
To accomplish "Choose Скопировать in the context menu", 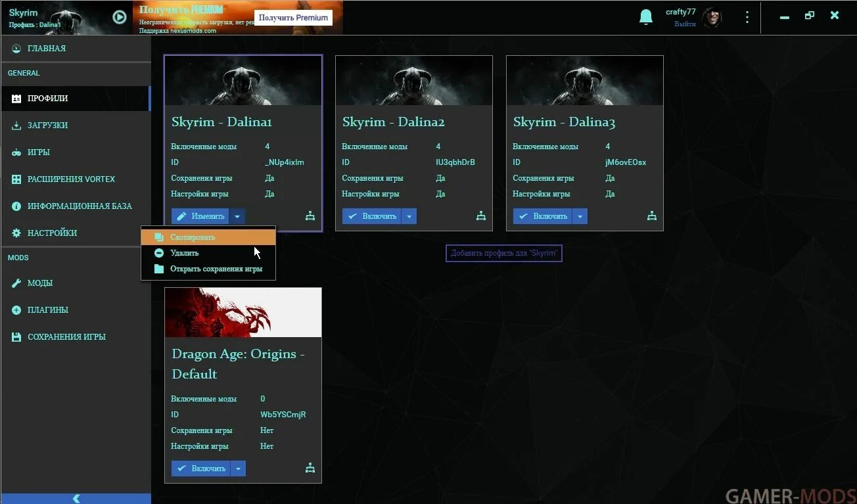I will (208, 237).
